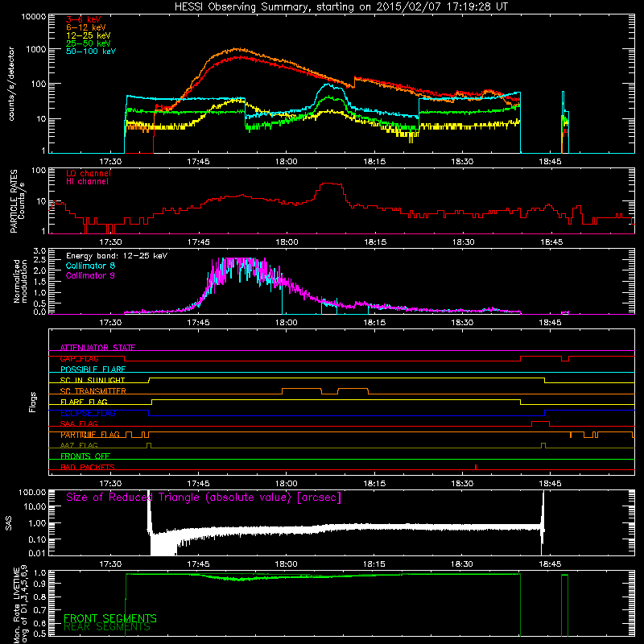Click the 18:45 time label under Flags panel
Image resolution: width=644 pixels, height=644 pixels.
click(550, 484)
